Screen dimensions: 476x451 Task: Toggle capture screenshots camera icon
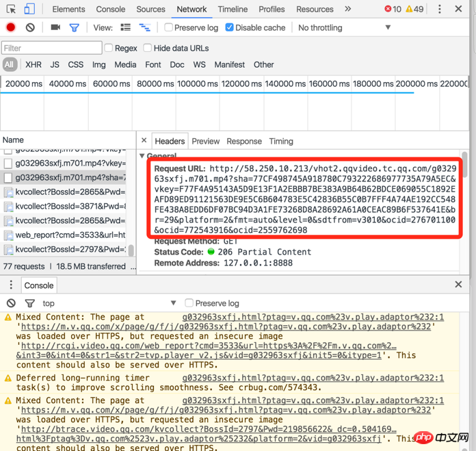(55, 27)
